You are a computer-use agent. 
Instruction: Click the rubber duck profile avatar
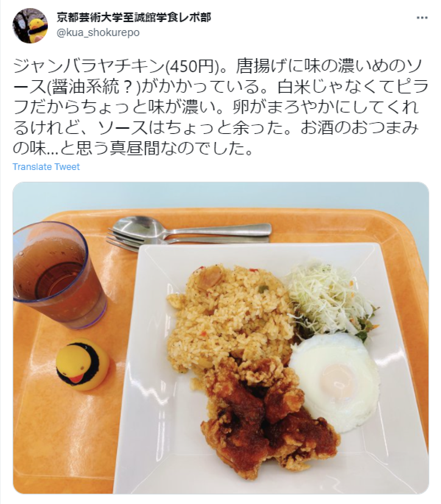28,27
